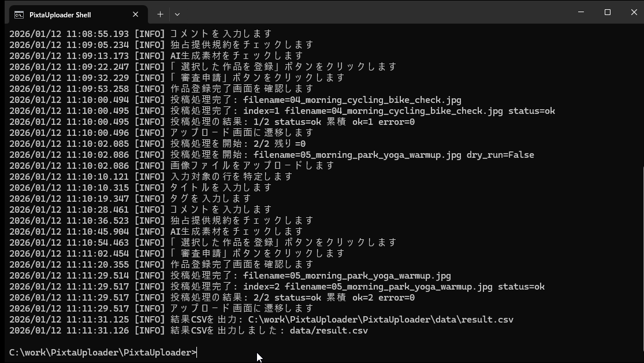Click the first log line at 11:08:55.193
This screenshot has width=644, height=363.
click(x=140, y=34)
